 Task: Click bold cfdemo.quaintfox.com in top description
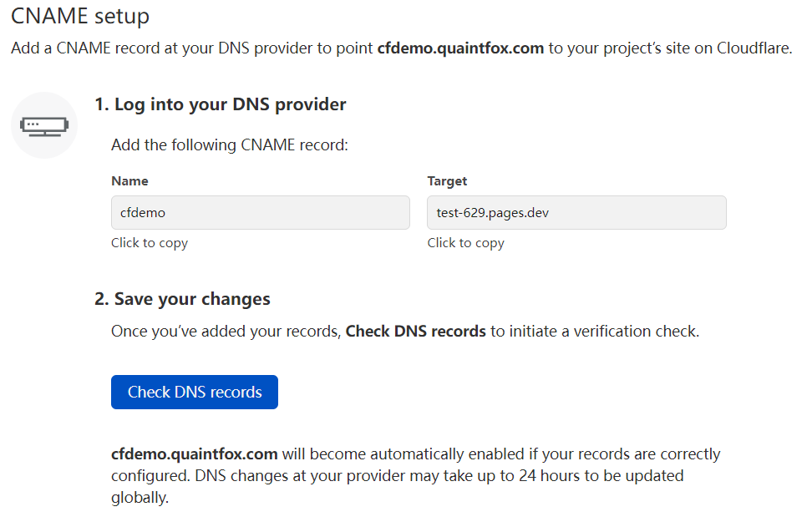click(x=460, y=48)
